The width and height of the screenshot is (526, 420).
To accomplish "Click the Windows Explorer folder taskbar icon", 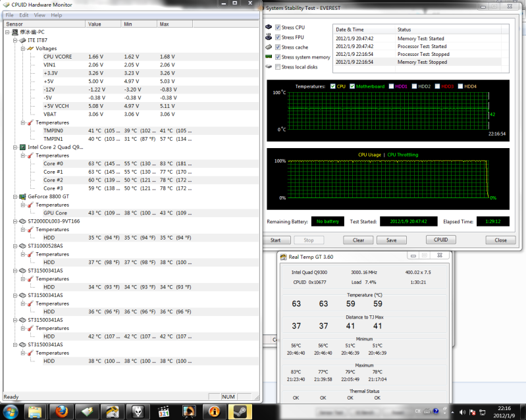I will (x=36, y=411).
